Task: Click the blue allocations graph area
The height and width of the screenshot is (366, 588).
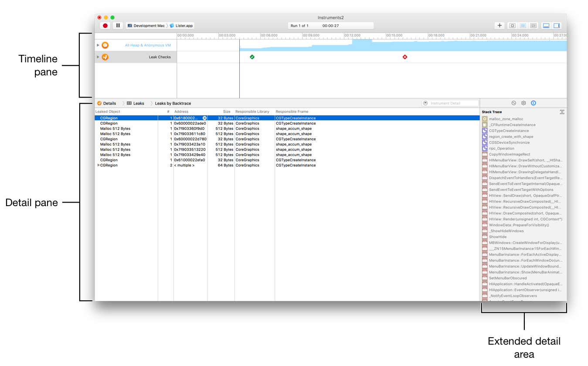Action: (403, 46)
